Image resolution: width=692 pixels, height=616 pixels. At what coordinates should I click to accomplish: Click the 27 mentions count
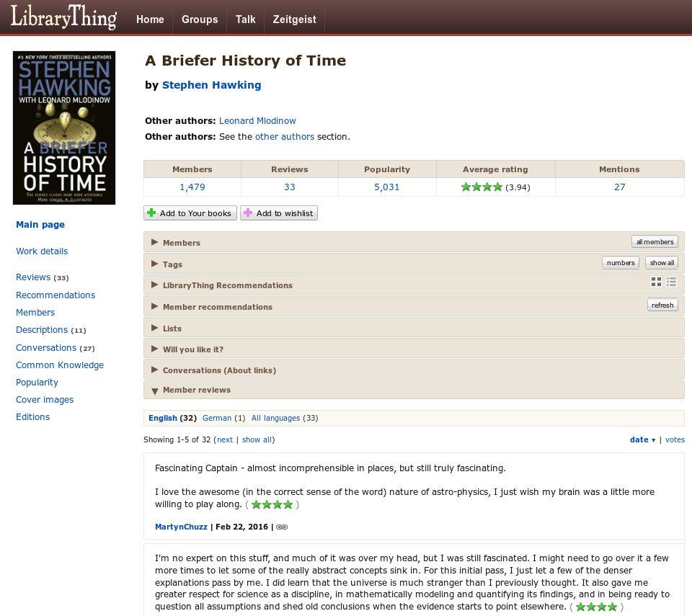point(620,187)
